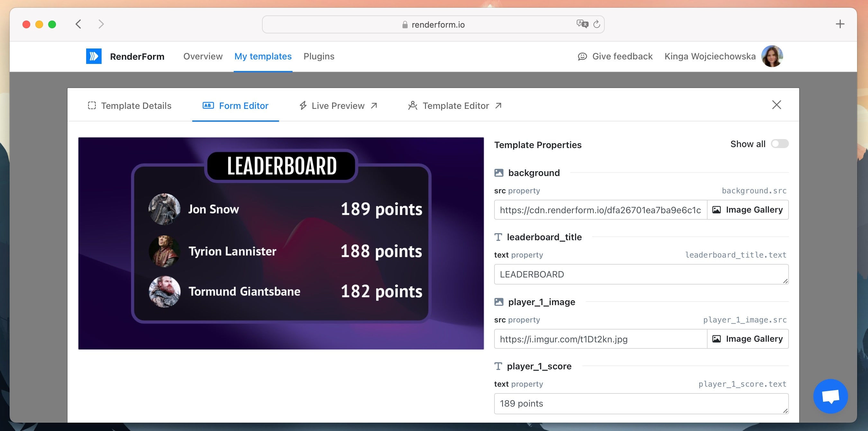Toggle the Show all switch

[779, 144]
